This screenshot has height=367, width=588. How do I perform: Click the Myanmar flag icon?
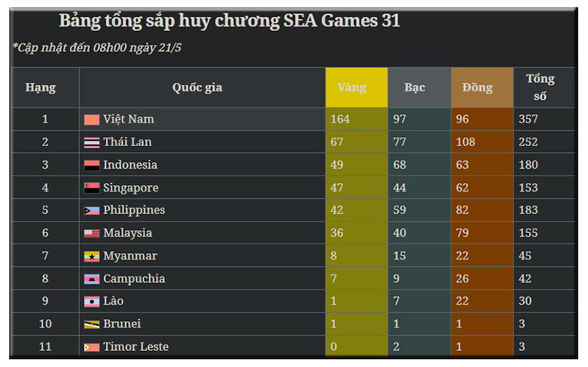pyautogui.click(x=91, y=256)
